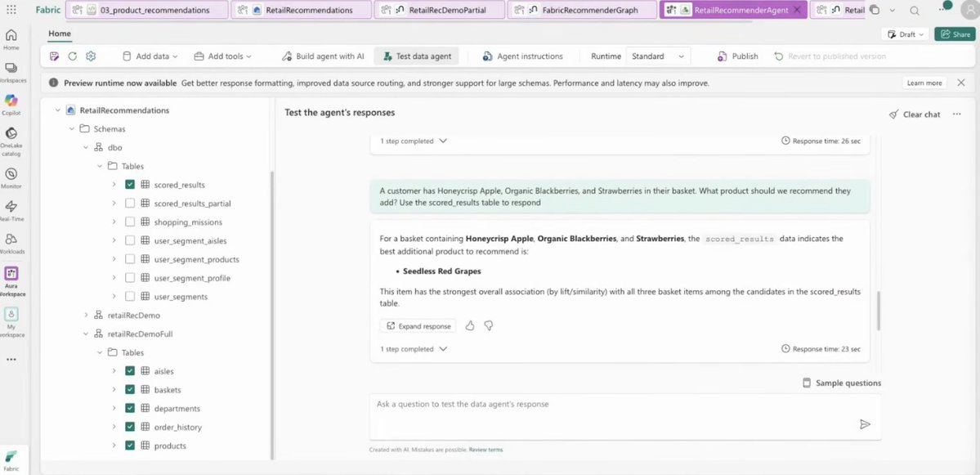Open the Add data dropdown
Image resolution: width=980 pixels, height=475 pixels.
coord(150,56)
